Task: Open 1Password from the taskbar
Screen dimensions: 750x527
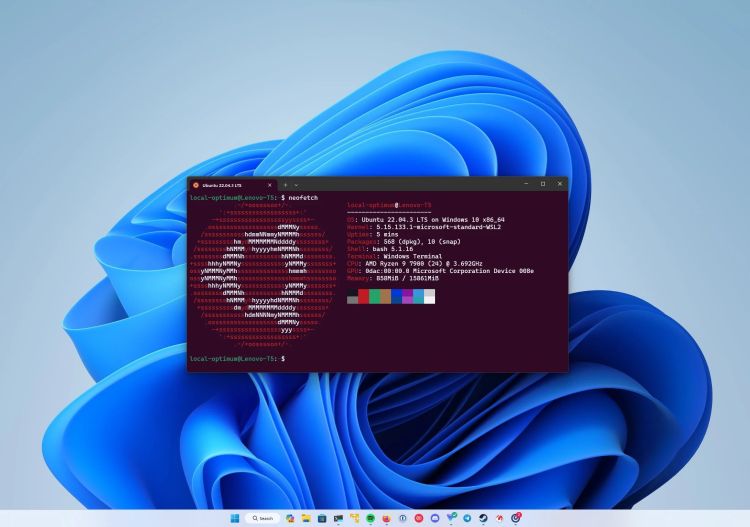Action: 402,518
